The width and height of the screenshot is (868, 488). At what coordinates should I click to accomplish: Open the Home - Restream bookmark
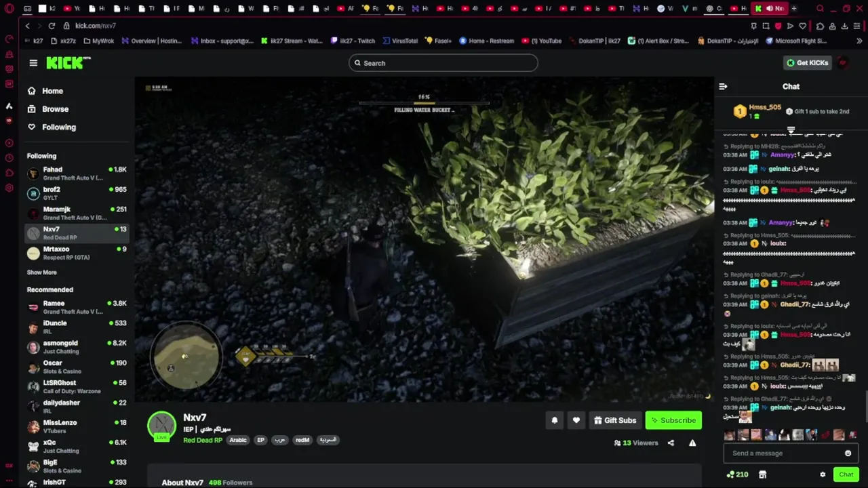(x=486, y=41)
